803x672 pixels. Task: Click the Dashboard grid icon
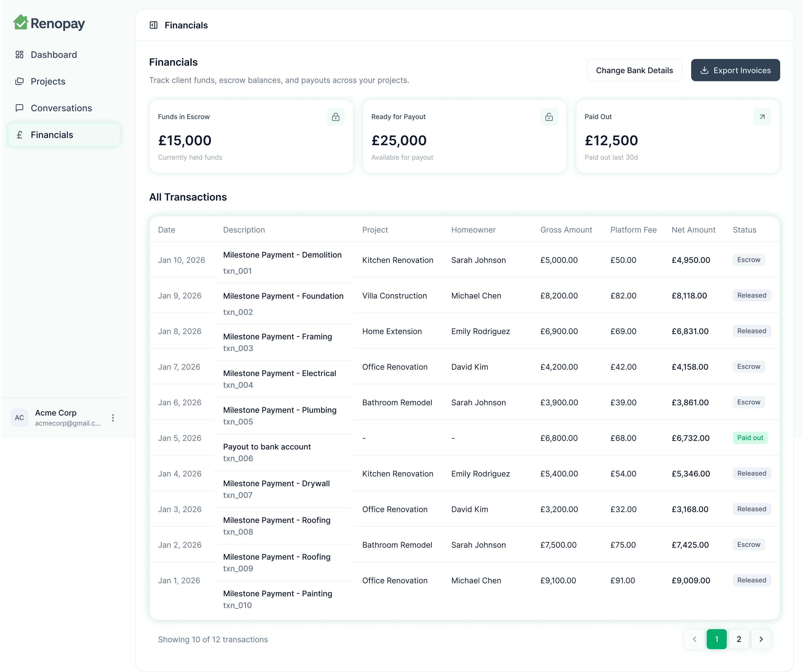[19, 55]
